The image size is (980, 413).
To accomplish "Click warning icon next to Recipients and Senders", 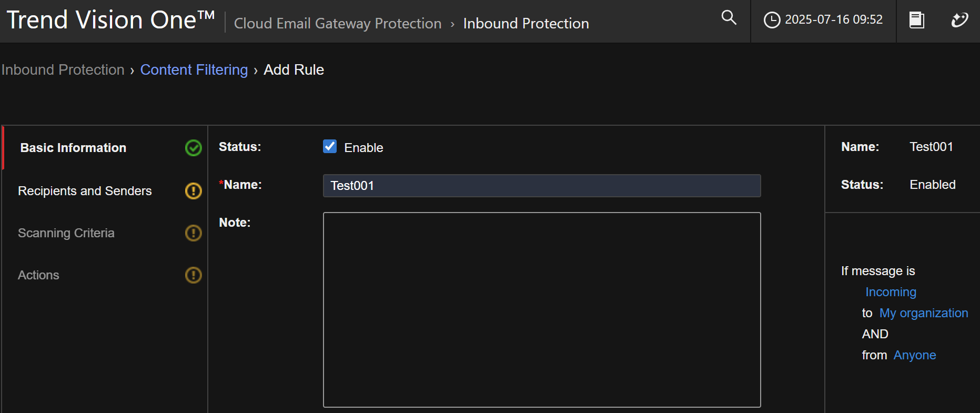I will [194, 190].
